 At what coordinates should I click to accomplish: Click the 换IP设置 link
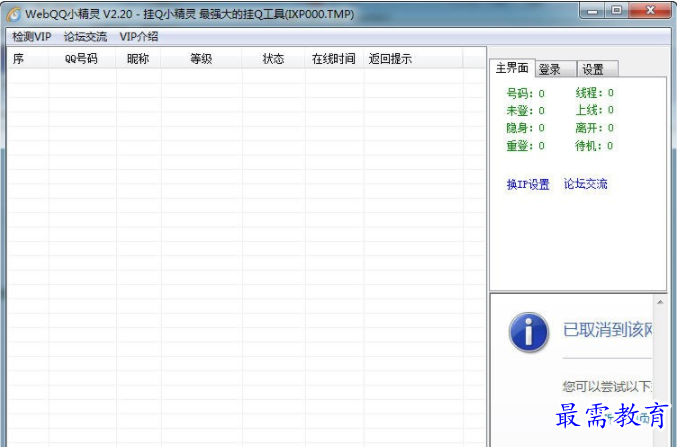tap(528, 184)
